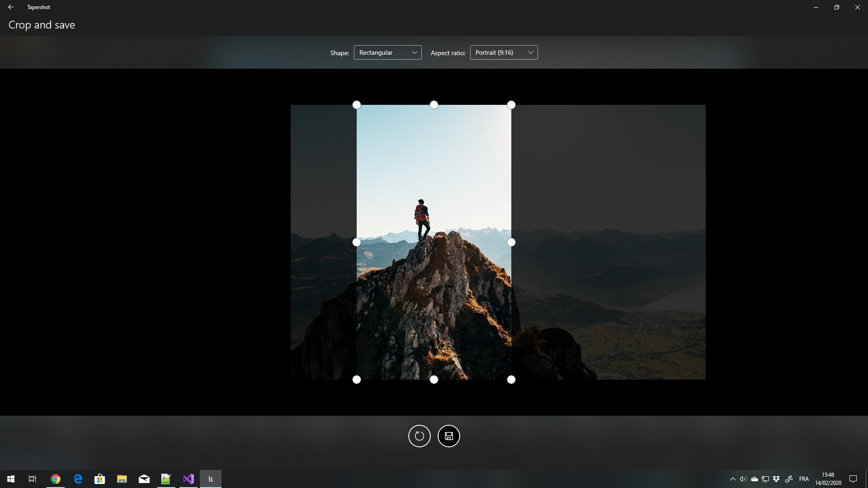Open the Aspect ratio dropdown showing Portrait (9:16)
This screenshot has width=868, height=488.
[504, 52]
